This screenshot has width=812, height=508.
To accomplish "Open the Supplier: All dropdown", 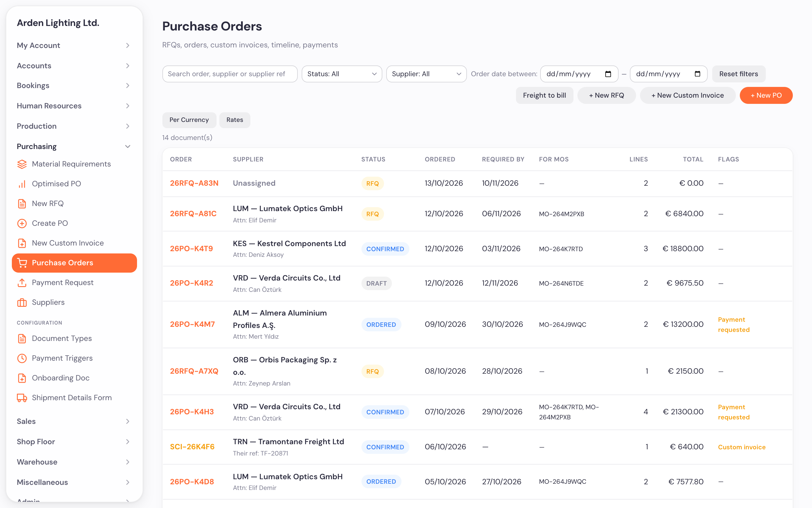I will click(x=426, y=74).
